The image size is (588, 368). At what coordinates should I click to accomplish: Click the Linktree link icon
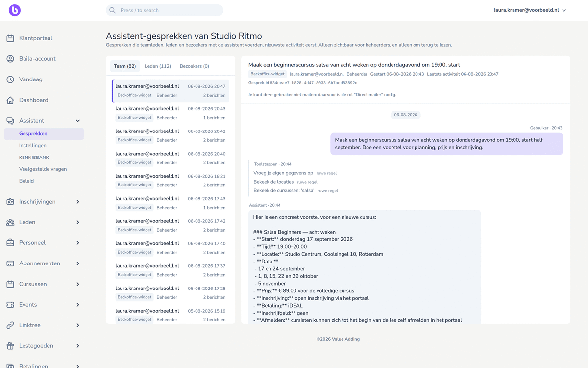click(x=10, y=325)
